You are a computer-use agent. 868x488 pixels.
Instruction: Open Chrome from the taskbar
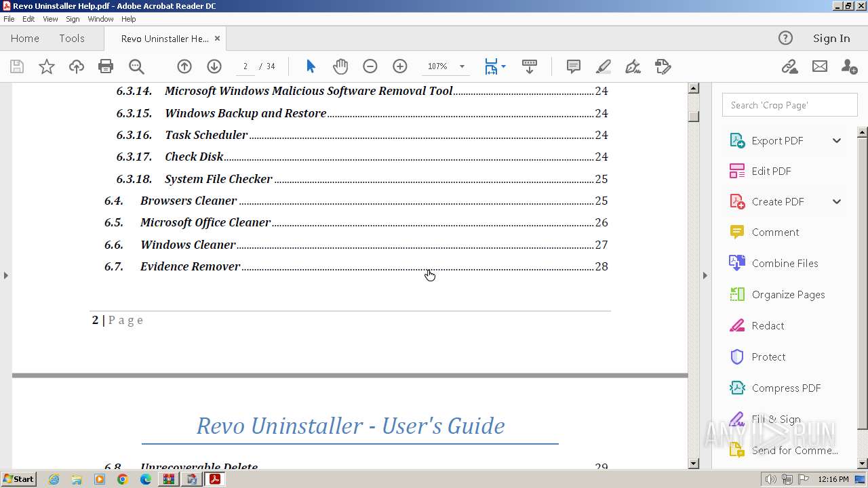[122, 479]
